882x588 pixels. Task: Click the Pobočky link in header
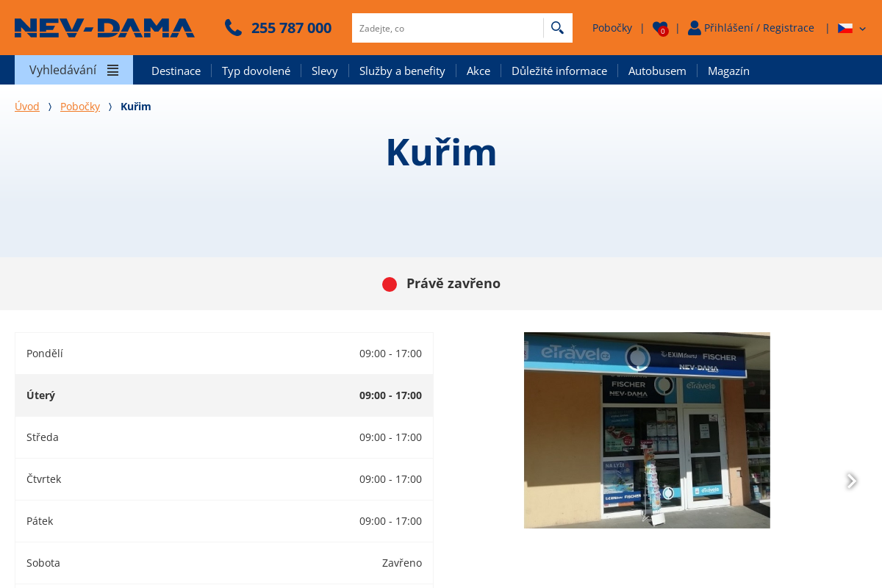[x=612, y=28]
